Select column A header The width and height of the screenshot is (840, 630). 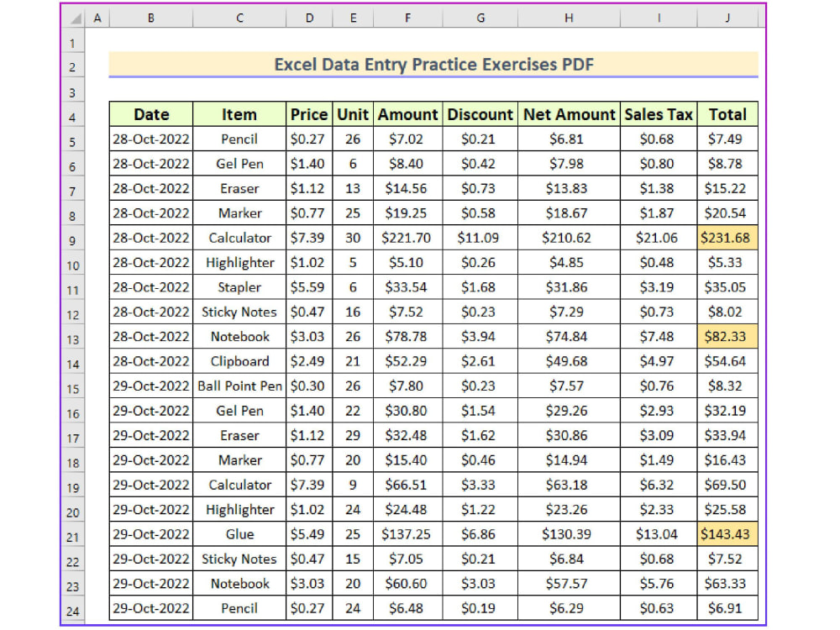(x=97, y=18)
